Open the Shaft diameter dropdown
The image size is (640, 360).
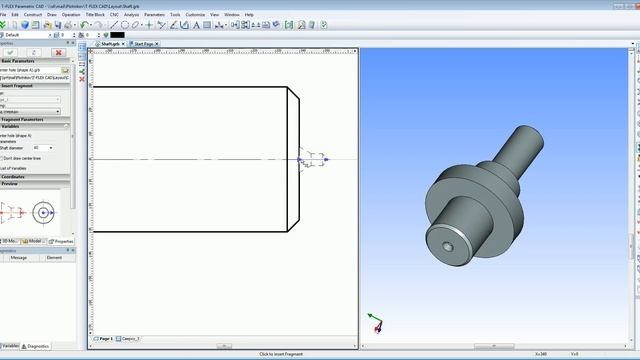click(x=51, y=148)
